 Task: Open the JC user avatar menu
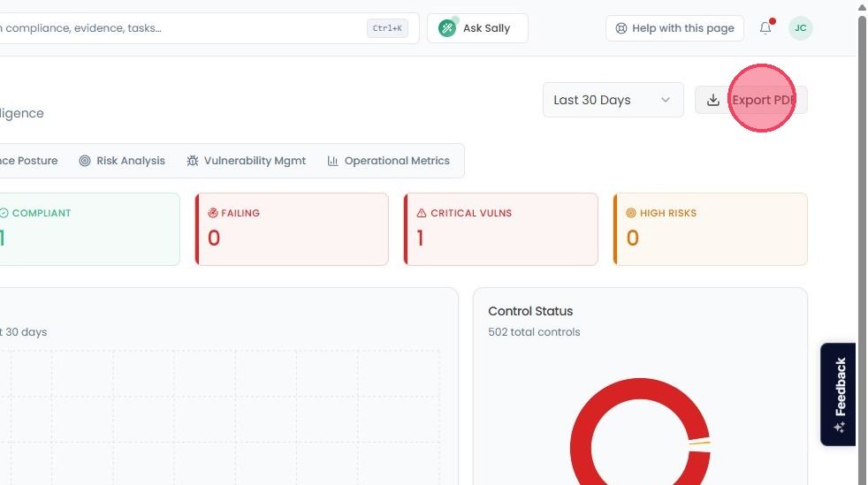(x=801, y=28)
